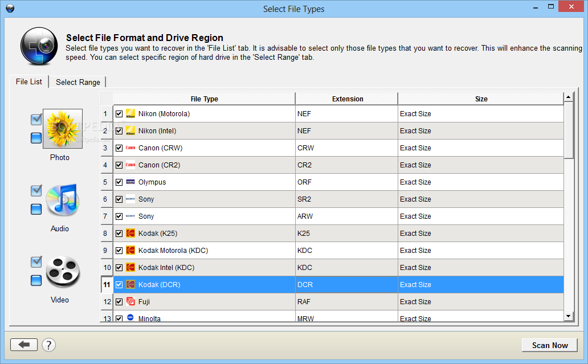588x364 pixels.
Task: Click the recovery lens logo in the header
Action: point(39,46)
